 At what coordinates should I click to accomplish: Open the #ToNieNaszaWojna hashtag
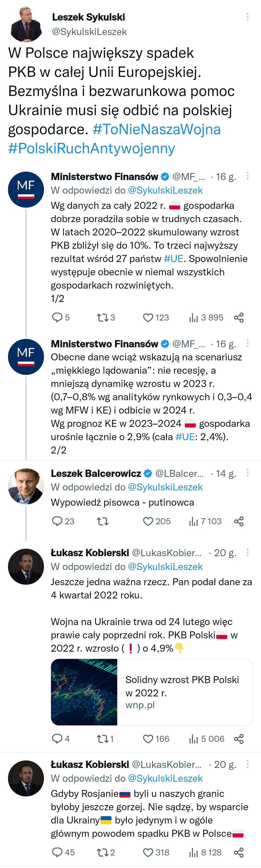tap(157, 129)
